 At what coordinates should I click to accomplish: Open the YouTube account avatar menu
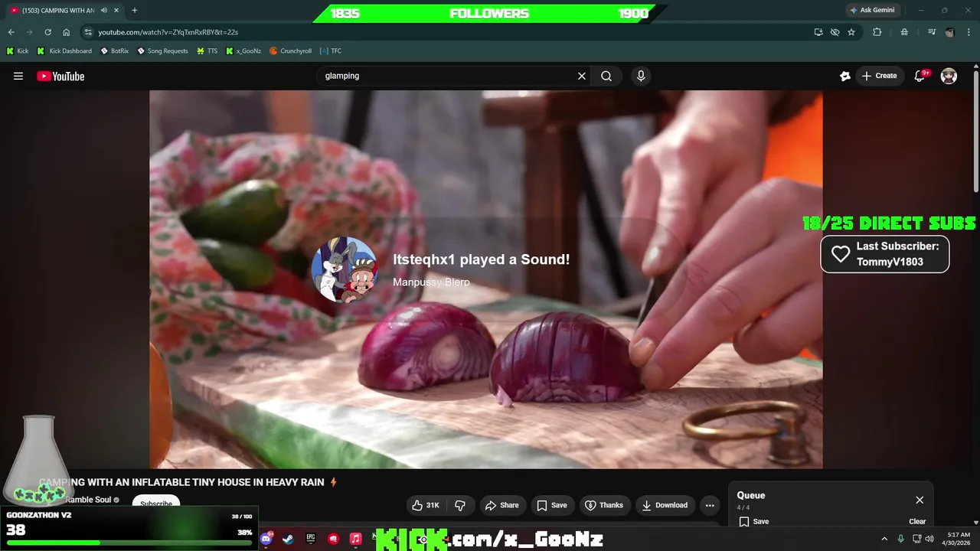point(949,76)
